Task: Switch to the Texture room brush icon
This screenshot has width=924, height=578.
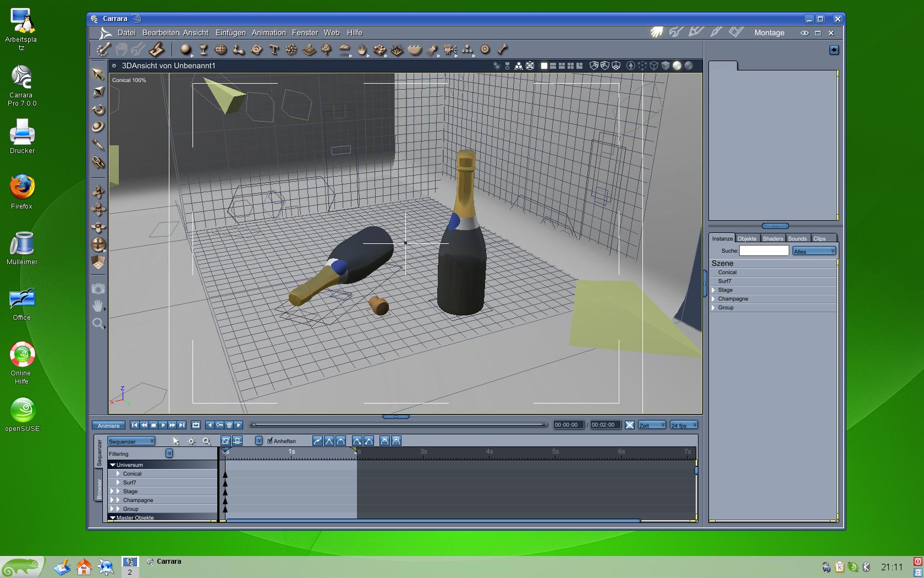Action: pyautogui.click(x=716, y=32)
